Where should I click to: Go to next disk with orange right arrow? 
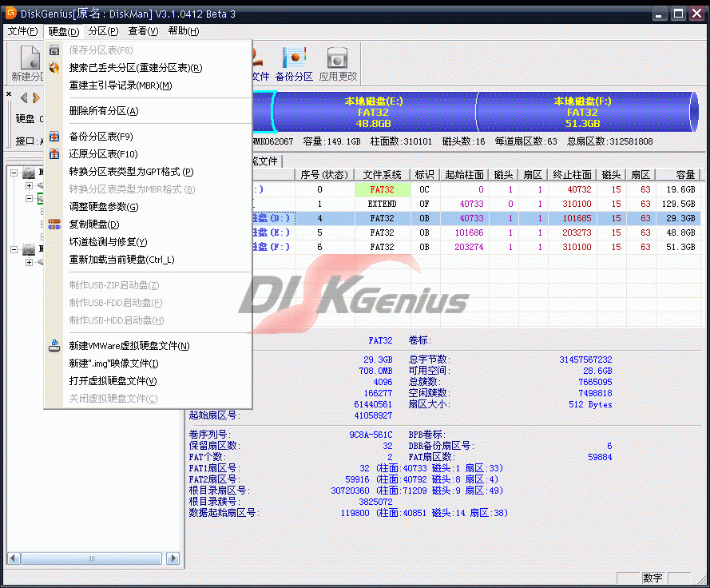pyautogui.click(x=36, y=97)
